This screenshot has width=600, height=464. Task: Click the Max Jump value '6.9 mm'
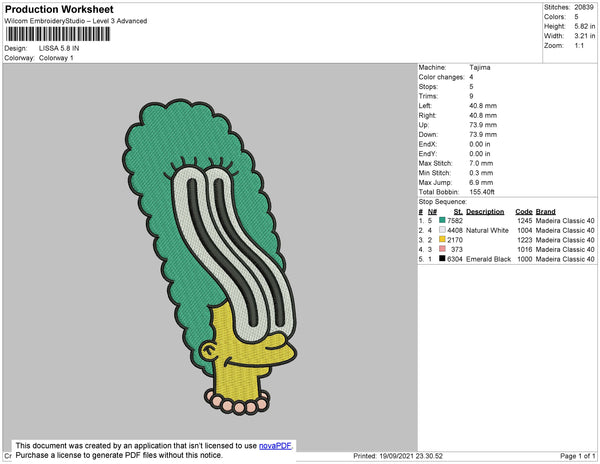[x=481, y=182]
